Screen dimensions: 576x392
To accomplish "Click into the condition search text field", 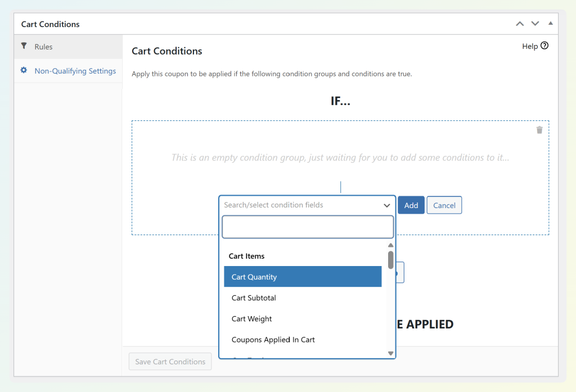I will [308, 227].
